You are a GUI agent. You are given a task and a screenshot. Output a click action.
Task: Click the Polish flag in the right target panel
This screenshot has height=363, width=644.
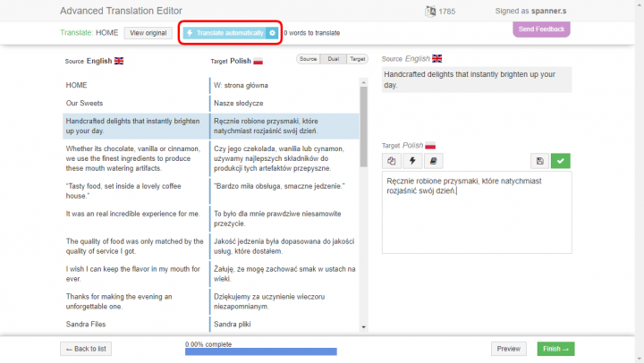point(430,146)
